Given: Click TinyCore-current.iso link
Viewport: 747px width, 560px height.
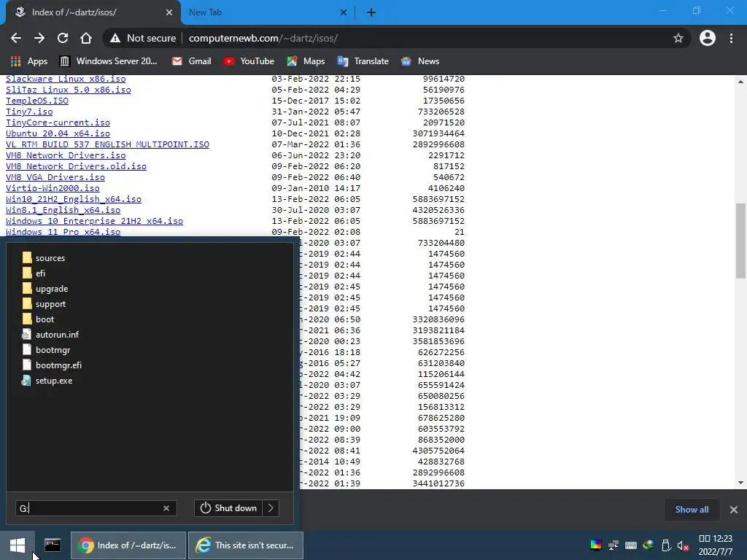Looking at the screenshot, I should click(58, 122).
